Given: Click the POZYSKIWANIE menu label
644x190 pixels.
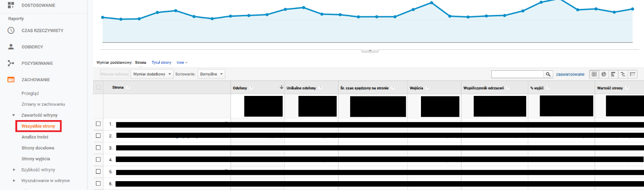Looking at the screenshot, I should coord(37,63).
